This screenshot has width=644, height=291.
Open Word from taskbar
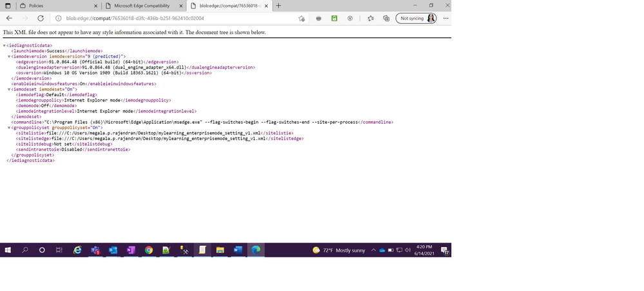coord(237,250)
